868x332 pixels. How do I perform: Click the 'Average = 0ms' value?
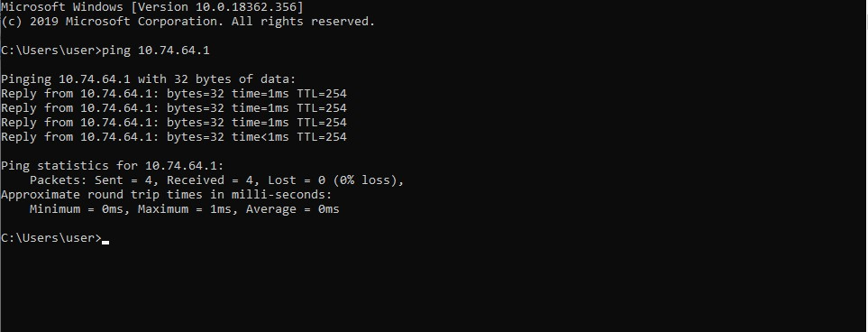click(x=292, y=209)
